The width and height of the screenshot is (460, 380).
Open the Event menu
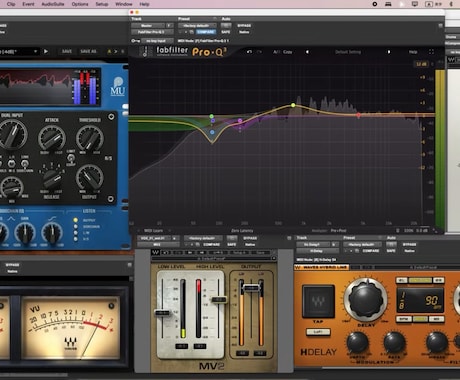[x=28, y=4]
